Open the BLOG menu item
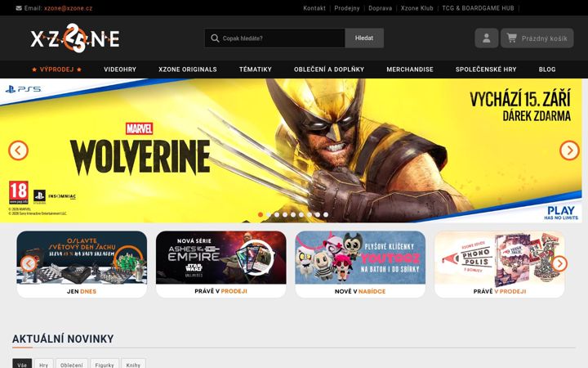The height and width of the screenshot is (368, 588). coord(547,70)
